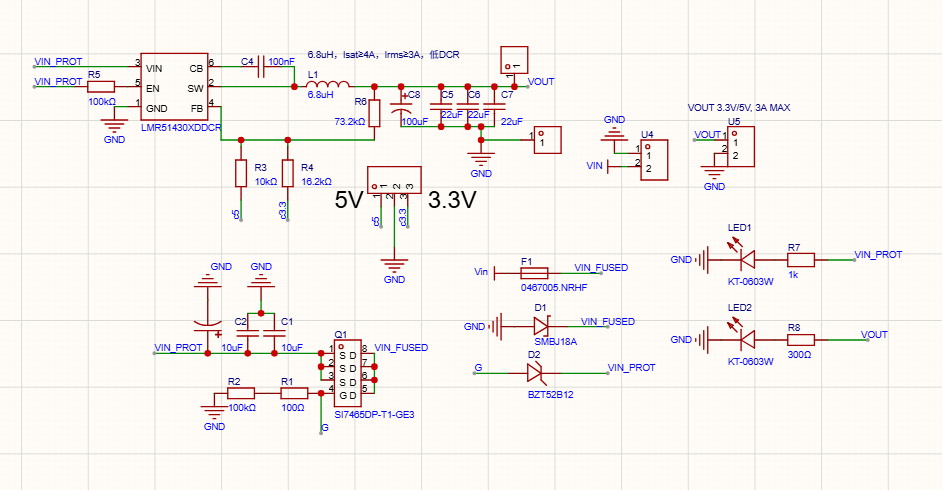
Task: Click the 'VIN' port label at connector U4
Action: click(595, 166)
